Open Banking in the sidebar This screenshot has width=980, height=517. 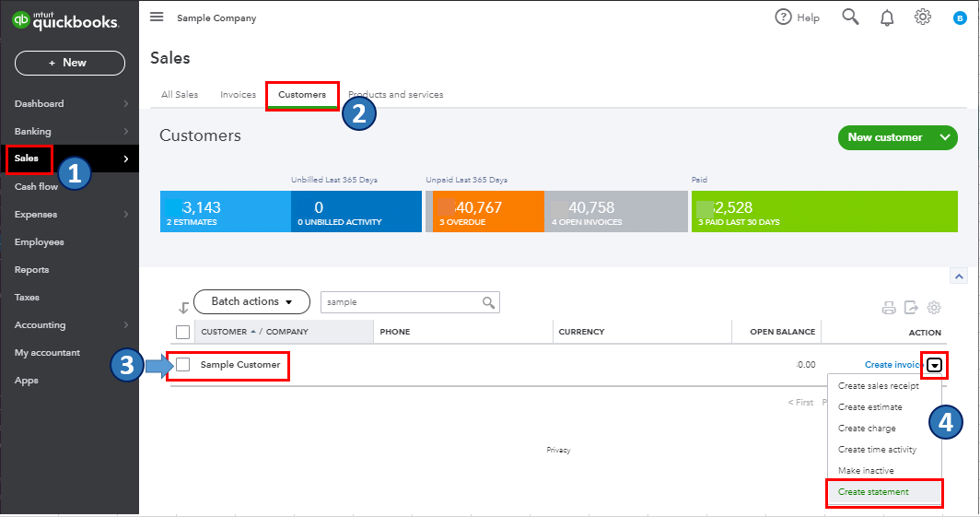coord(33,131)
